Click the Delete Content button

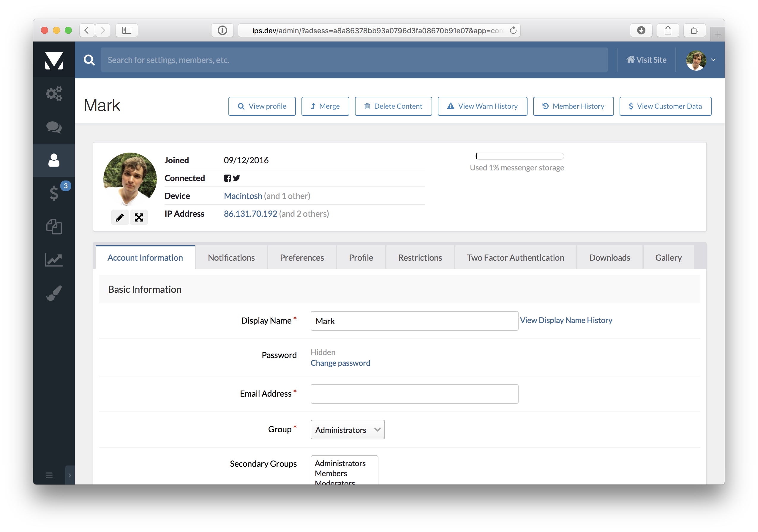click(x=393, y=106)
